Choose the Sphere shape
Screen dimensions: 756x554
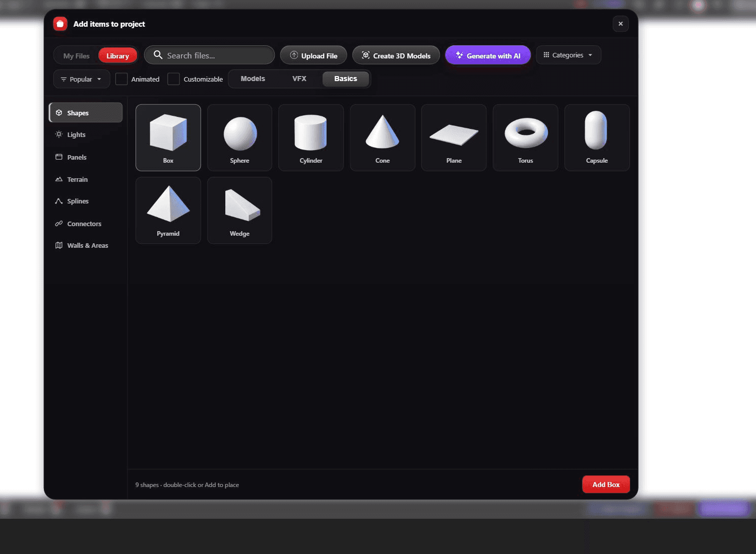click(x=239, y=137)
